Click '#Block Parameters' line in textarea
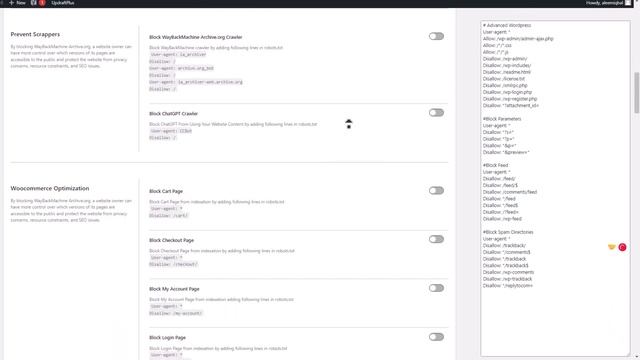The width and height of the screenshot is (640, 360). coord(502,119)
